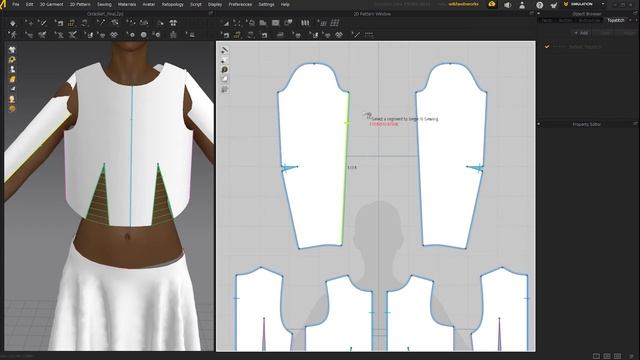Choose the large round button tool icon
Image resolution: width=640 pixels, height=360 pixels.
pyautogui.click(x=143, y=35)
